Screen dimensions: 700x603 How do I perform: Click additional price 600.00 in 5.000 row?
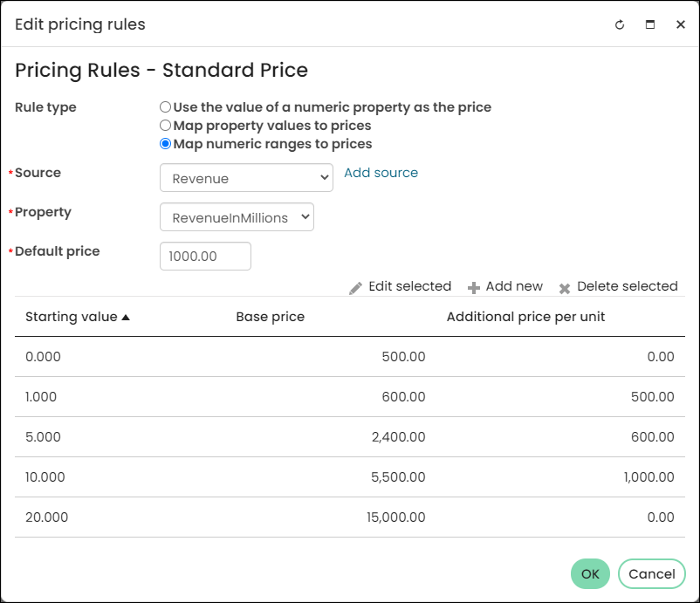pos(652,437)
